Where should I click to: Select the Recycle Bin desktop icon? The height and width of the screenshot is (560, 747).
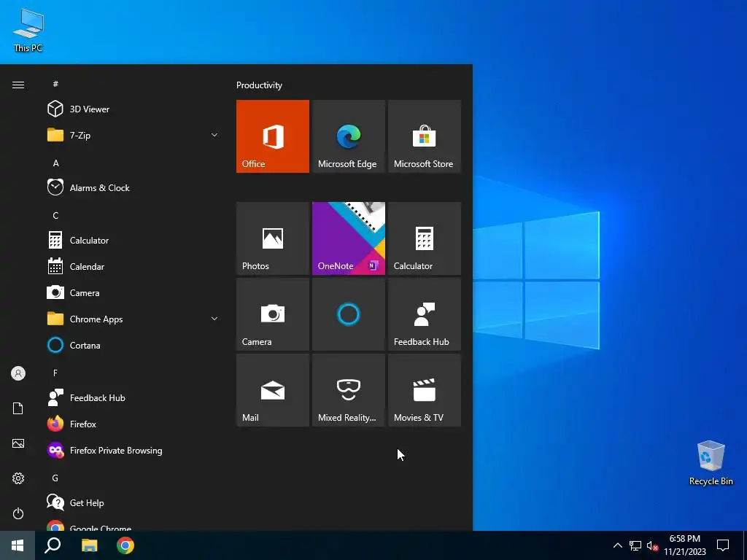coord(711,463)
